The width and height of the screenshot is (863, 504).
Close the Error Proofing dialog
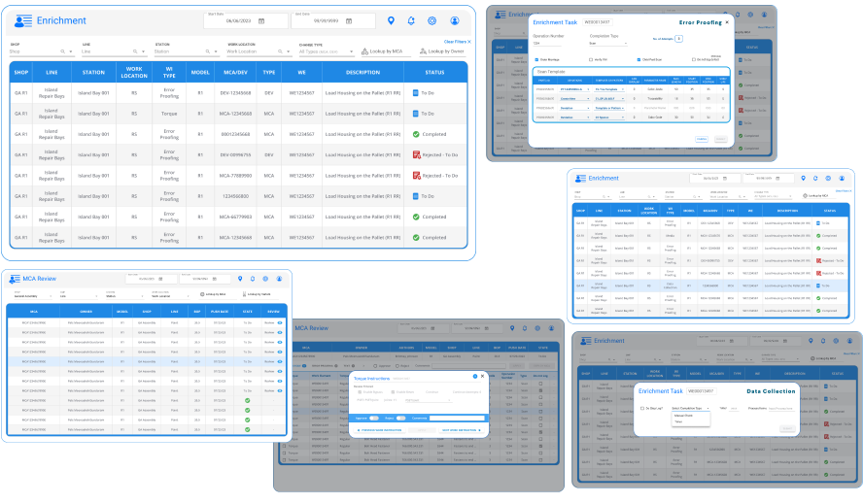coord(727,22)
